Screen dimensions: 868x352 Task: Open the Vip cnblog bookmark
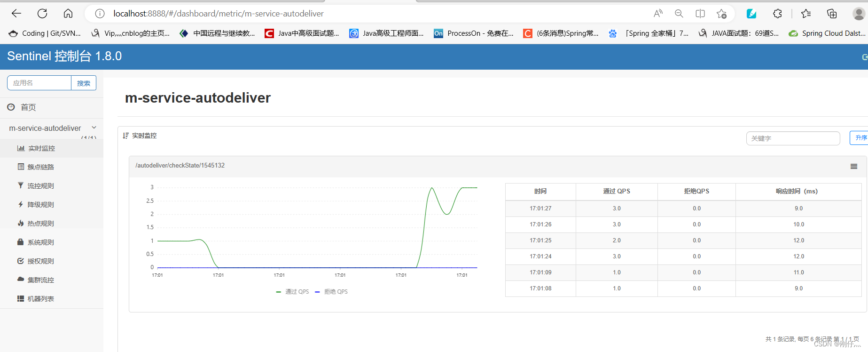click(x=131, y=33)
